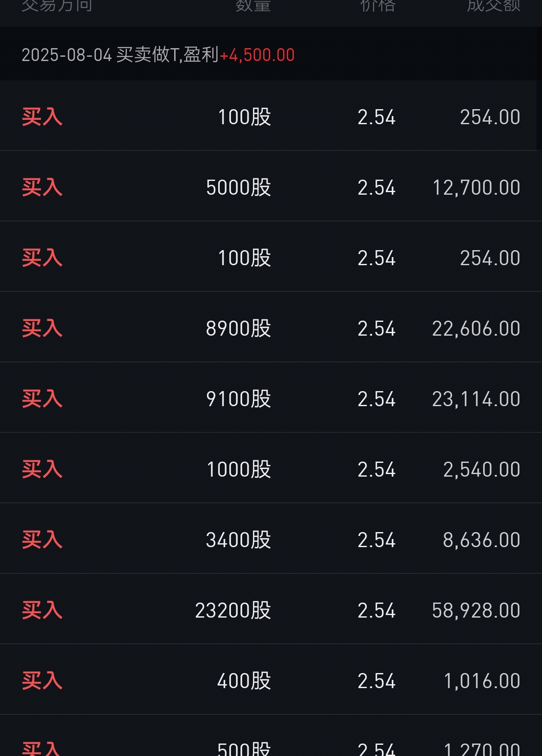Select the 23200股 buy record
The height and width of the screenshot is (756, 542).
[271, 609]
